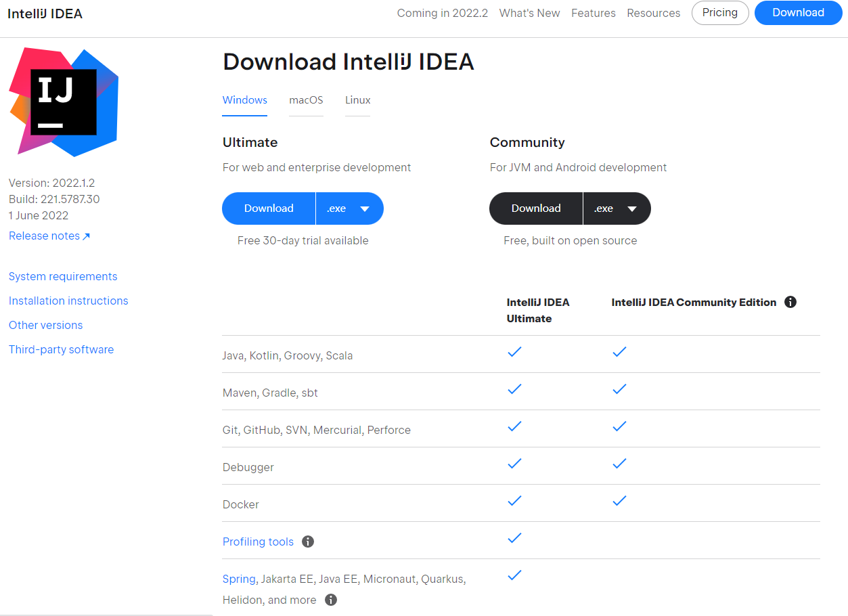The image size is (848, 616).
Task: Open 'Coming in 2022.2' menu item
Action: coord(443,13)
